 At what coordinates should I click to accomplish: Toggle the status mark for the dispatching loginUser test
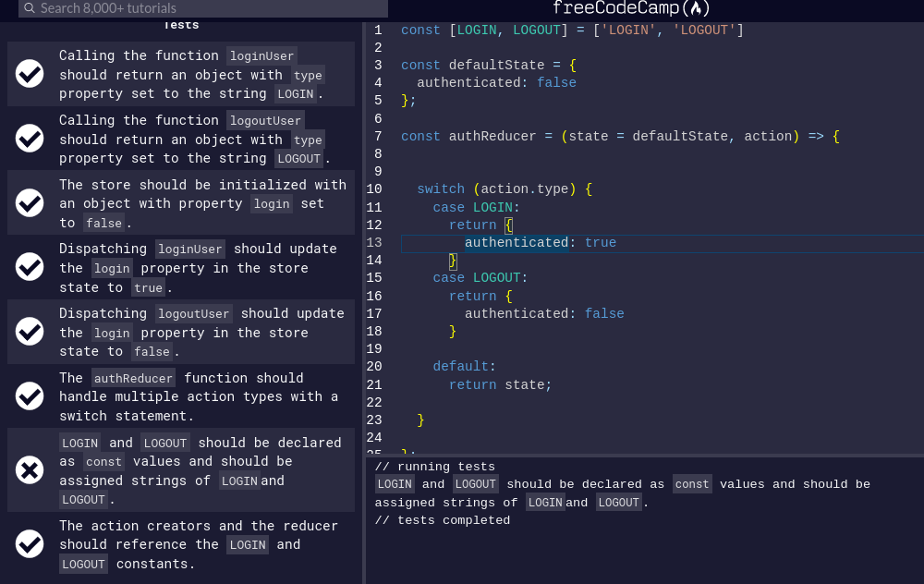pyautogui.click(x=29, y=267)
